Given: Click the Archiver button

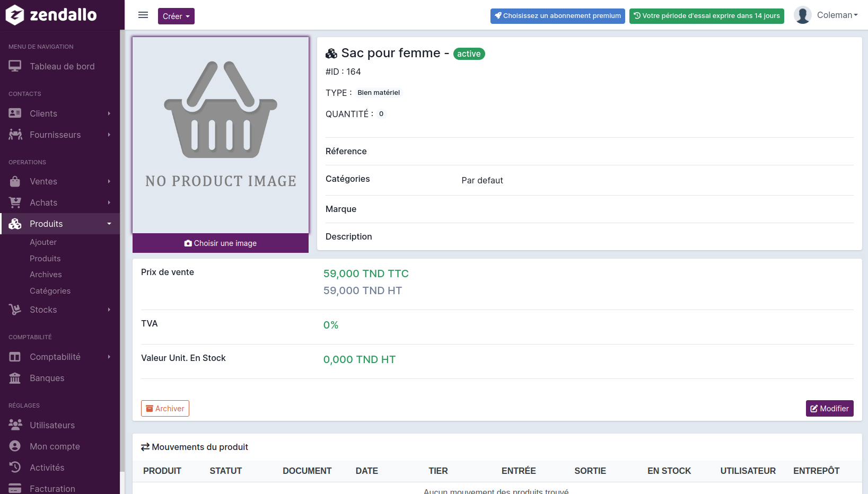Looking at the screenshot, I should (165, 409).
